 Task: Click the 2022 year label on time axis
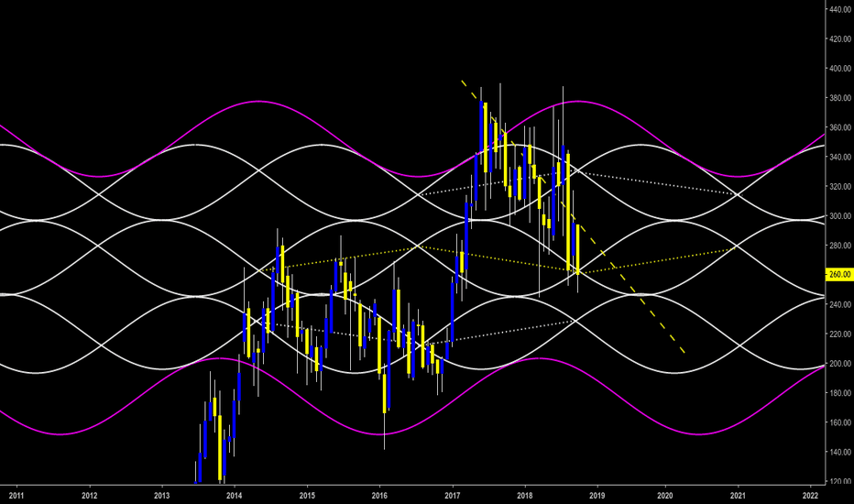810,495
